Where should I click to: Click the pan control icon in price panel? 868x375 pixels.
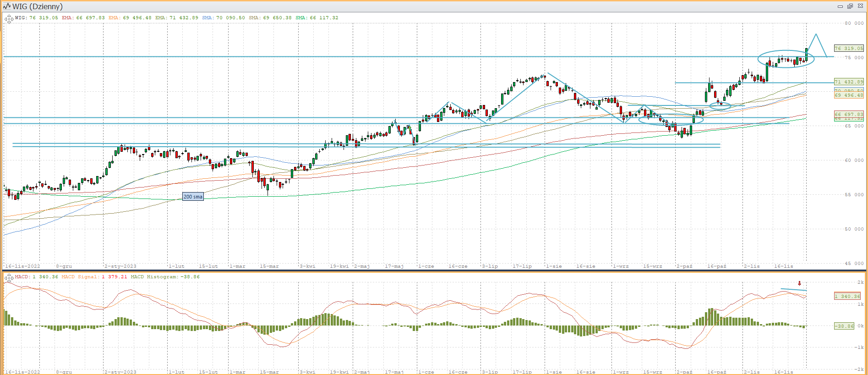pyautogui.click(x=9, y=19)
